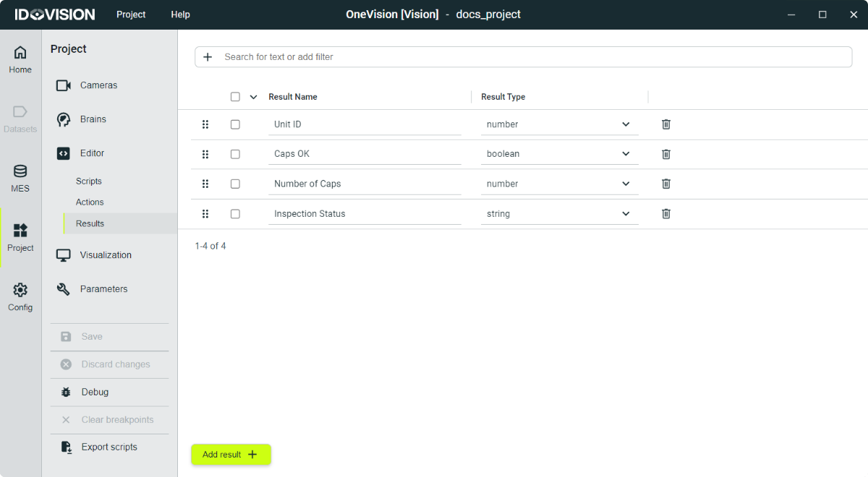Grab the drag handle for Caps OK

pyautogui.click(x=205, y=154)
